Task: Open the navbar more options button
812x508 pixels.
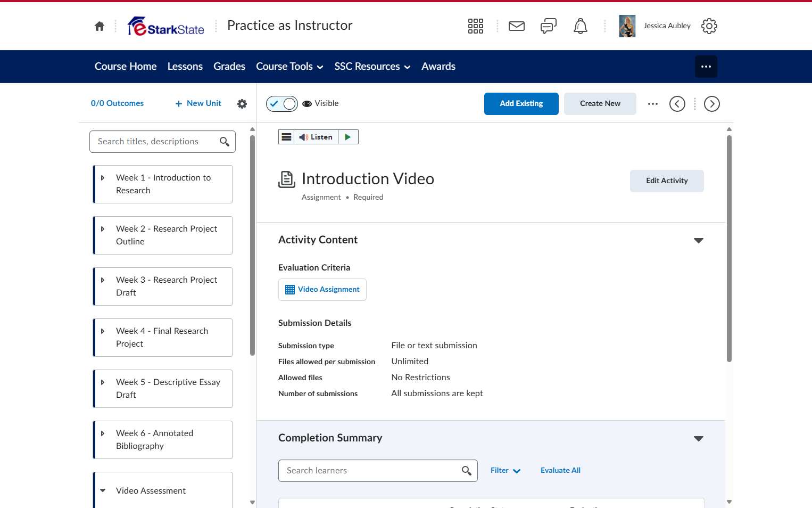Action: tap(706, 67)
